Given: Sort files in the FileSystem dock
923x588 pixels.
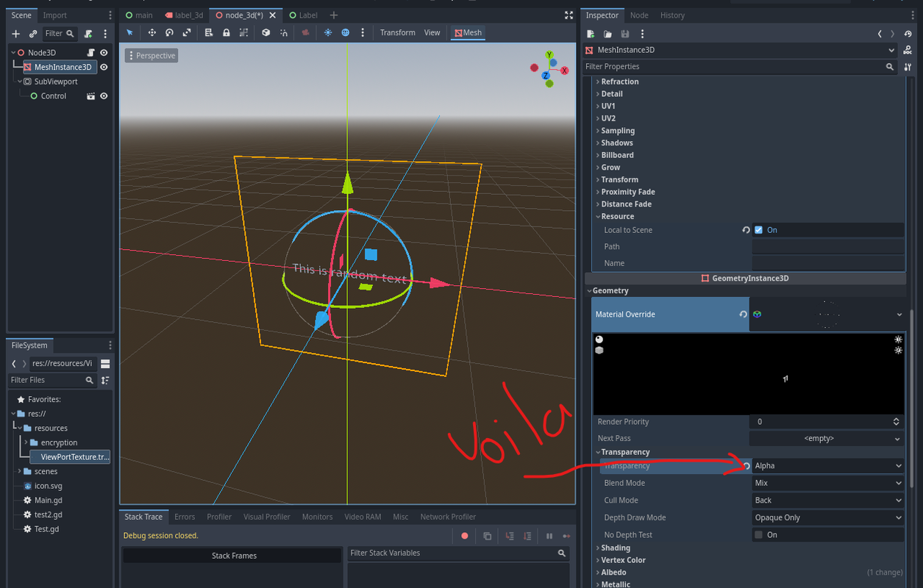Looking at the screenshot, I should point(105,380).
